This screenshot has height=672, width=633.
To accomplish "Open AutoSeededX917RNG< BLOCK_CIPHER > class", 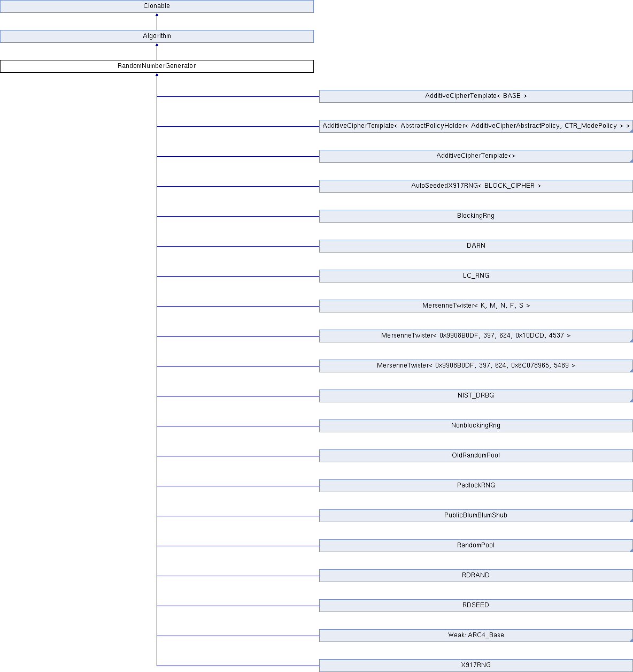I will pyautogui.click(x=476, y=186).
